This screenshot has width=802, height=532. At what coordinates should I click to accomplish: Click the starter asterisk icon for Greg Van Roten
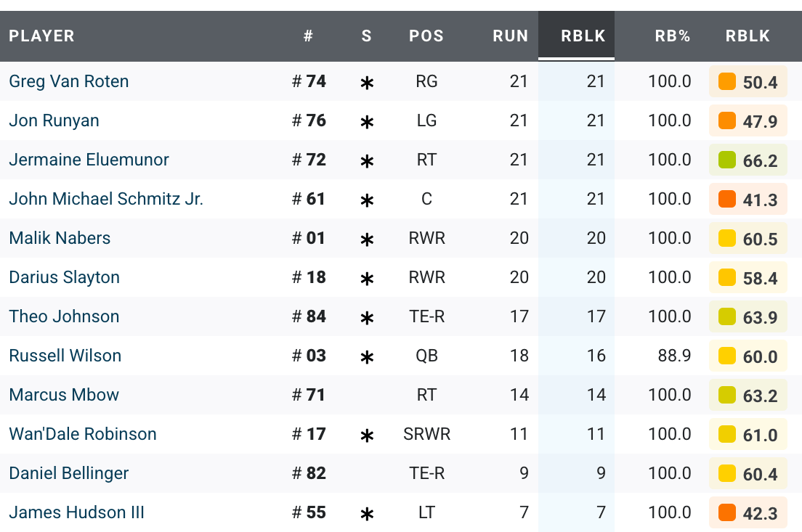367,83
